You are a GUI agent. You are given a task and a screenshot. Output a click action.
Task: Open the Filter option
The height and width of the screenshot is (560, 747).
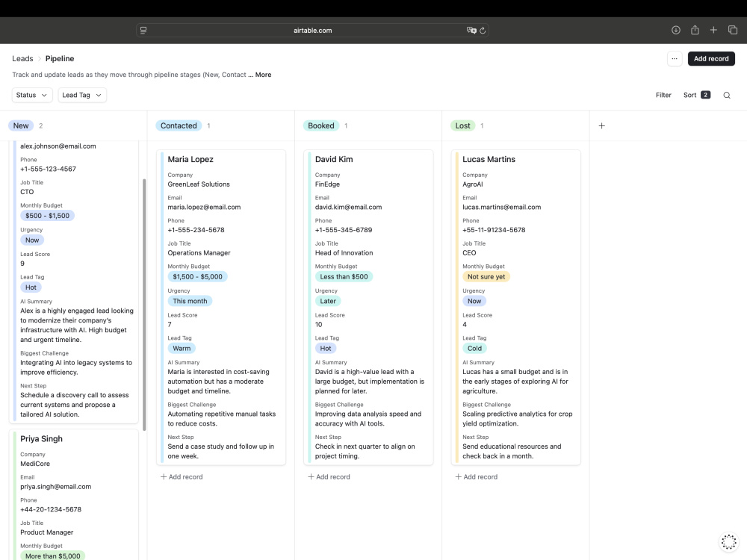[663, 95]
